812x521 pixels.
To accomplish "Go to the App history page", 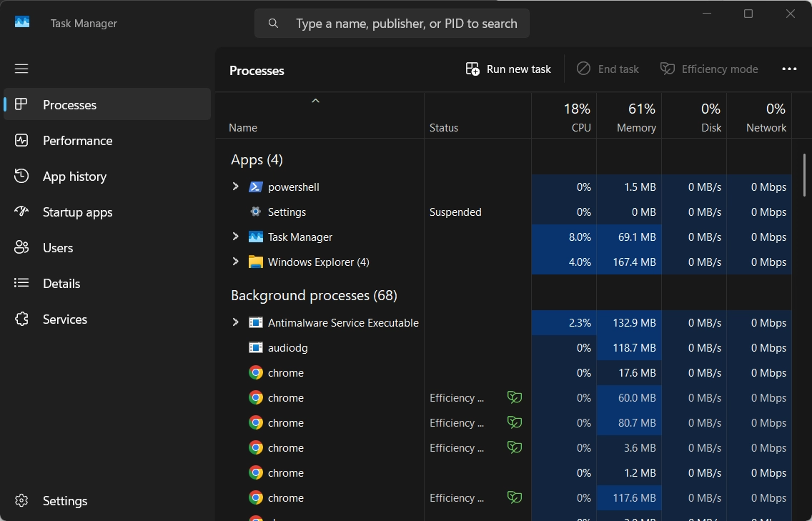I will coord(107,176).
